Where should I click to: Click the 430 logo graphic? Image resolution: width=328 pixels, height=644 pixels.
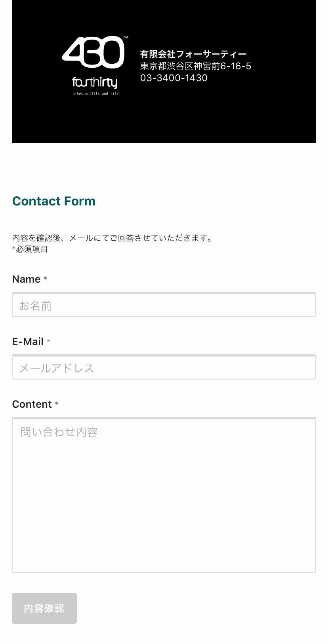(93, 52)
